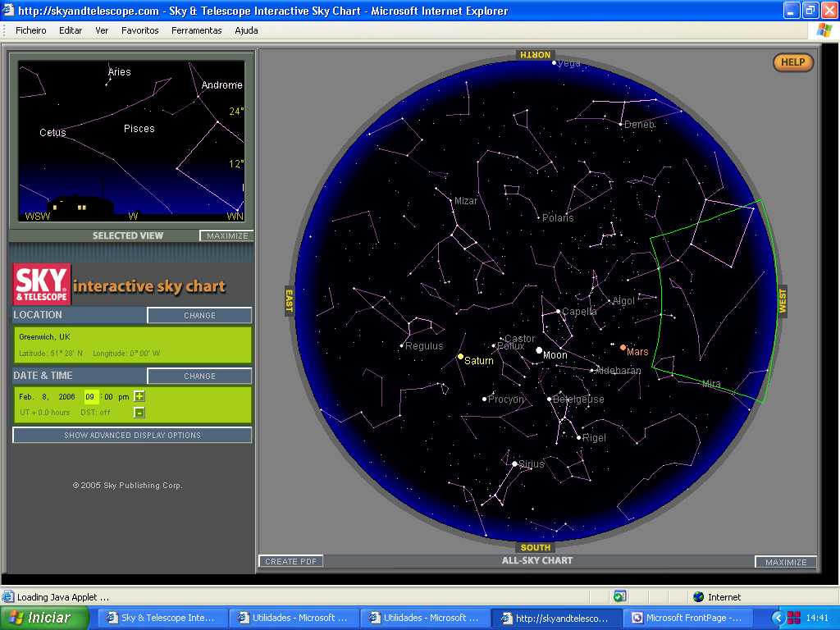Click the year 2006 in date
Screen dimensions: 840x630
67,397
